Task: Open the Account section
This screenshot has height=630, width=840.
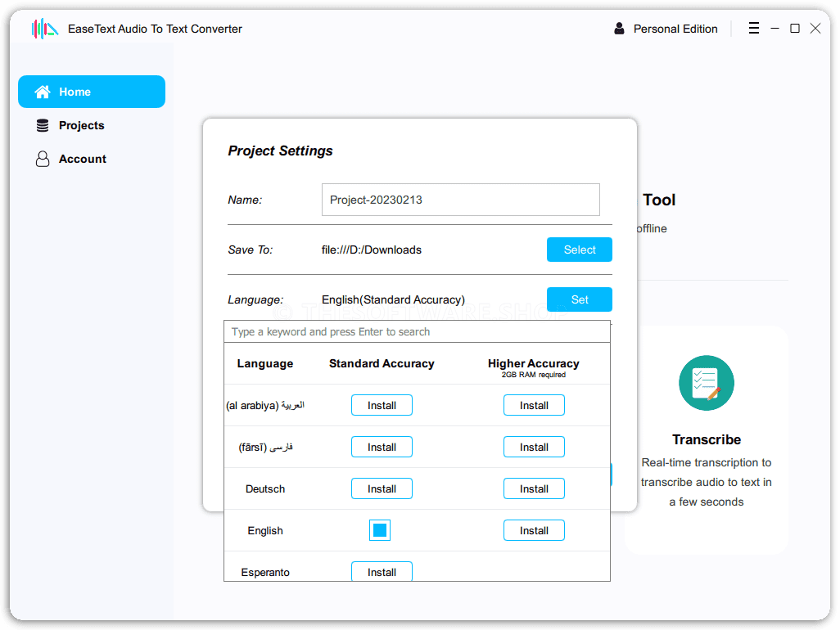Action: coord(92,159)
